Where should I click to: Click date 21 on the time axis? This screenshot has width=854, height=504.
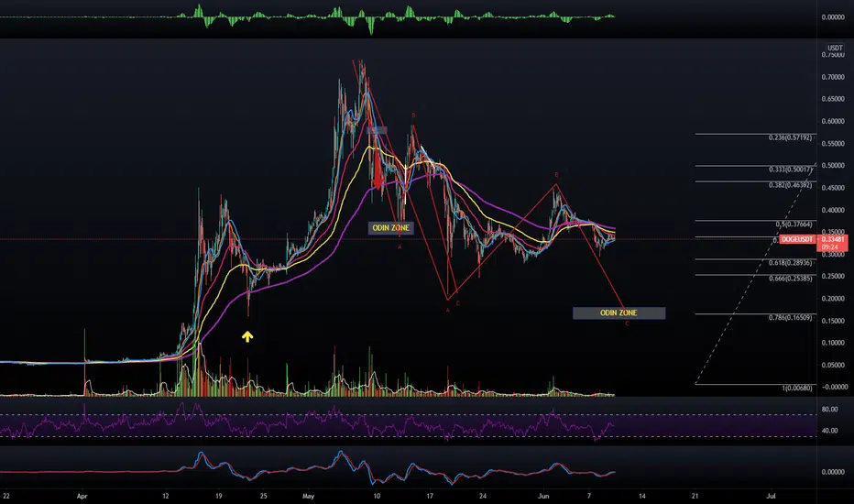coord(695,497)
